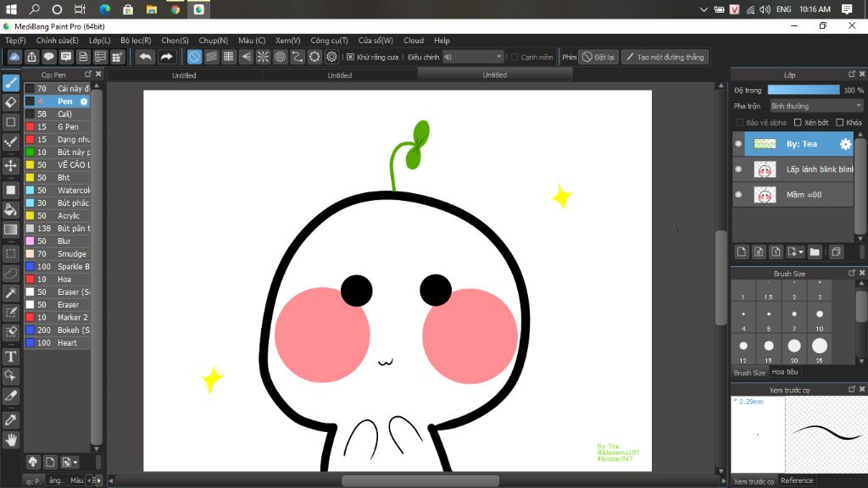Activate the Magic Wand tool

tap(10, 292)
